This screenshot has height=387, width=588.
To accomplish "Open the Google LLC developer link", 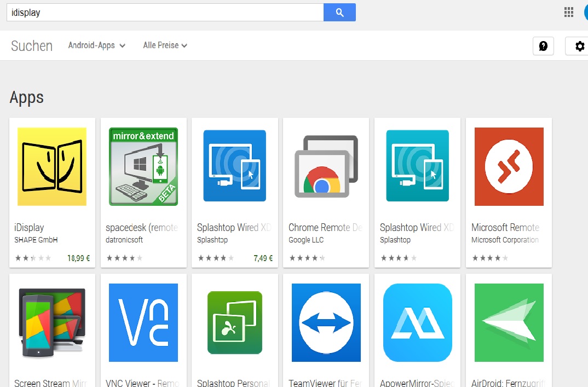I will point(306,240).
